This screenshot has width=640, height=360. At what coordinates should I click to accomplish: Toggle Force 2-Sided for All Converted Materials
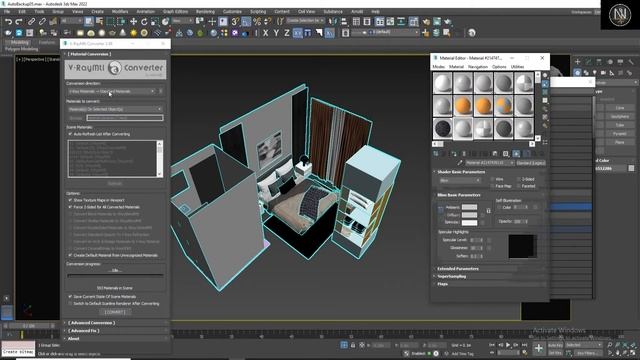pyautogui.click(x=70, y=207)
